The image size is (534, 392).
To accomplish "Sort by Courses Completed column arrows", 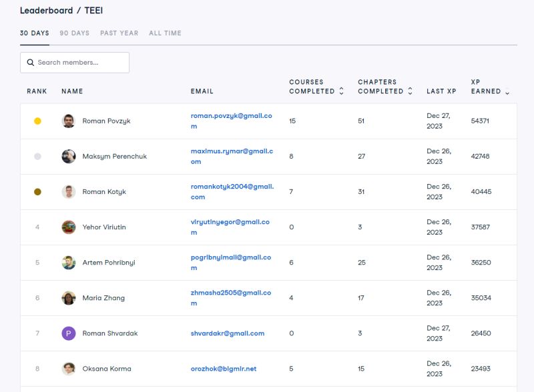I will 342,91.
